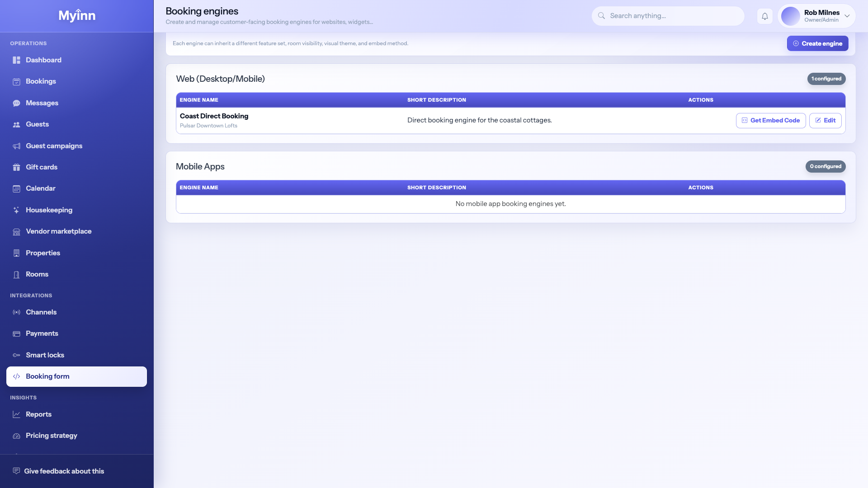The height and width of the screenshot is (488, 868).
Task: Open notifications bell
Action: pyautogui.click(x=764, y=16)
